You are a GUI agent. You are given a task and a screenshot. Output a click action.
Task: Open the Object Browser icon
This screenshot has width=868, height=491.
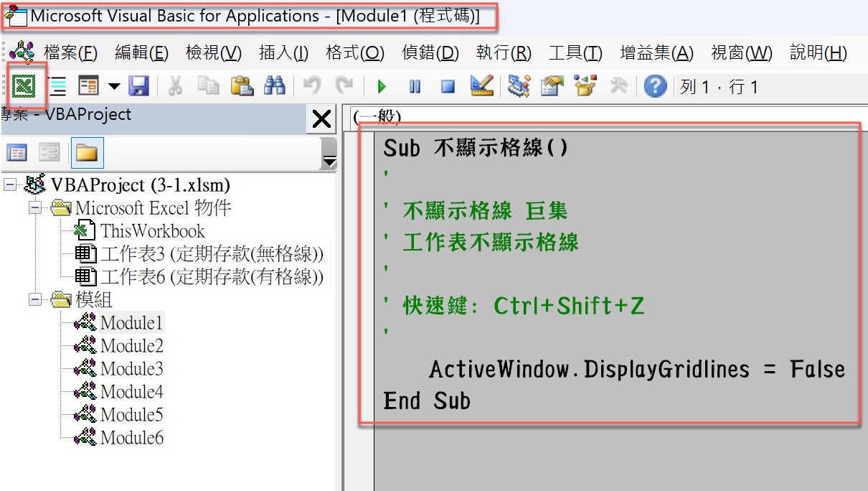[585, 86]
